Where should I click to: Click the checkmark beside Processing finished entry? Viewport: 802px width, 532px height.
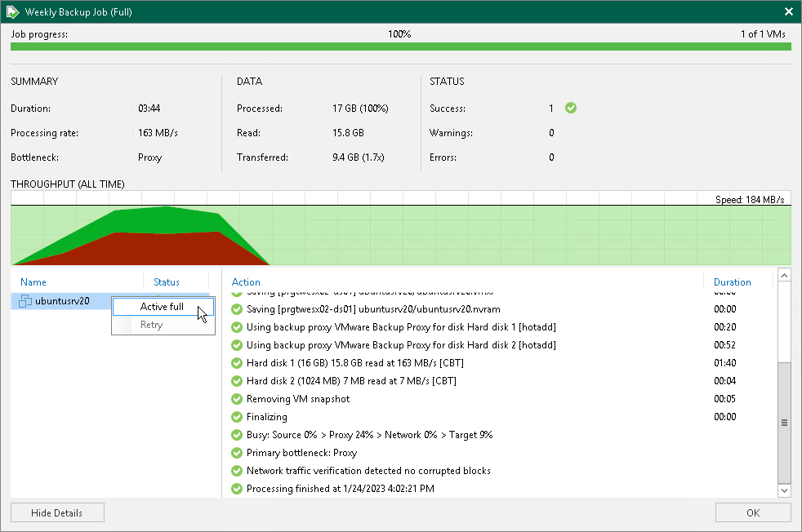point(237,489)
